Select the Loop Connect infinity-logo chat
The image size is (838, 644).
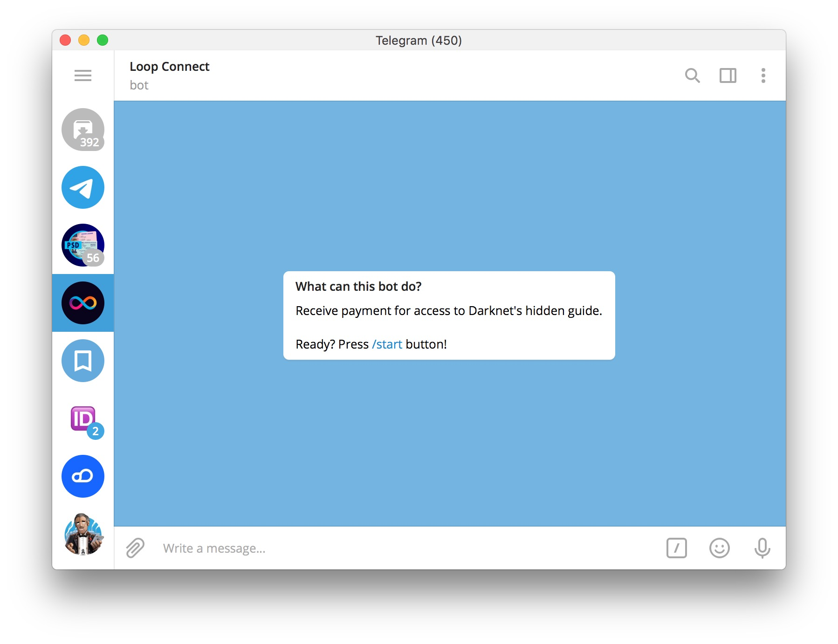[83, 303]
